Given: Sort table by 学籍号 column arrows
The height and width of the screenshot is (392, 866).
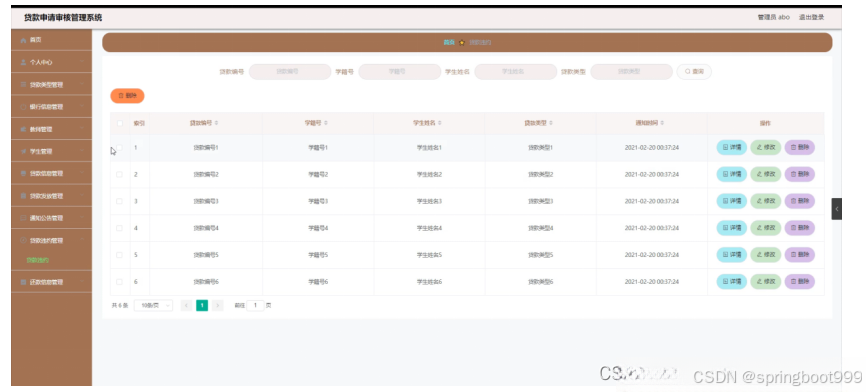Looking at the screenshot, I should [326, 123].
